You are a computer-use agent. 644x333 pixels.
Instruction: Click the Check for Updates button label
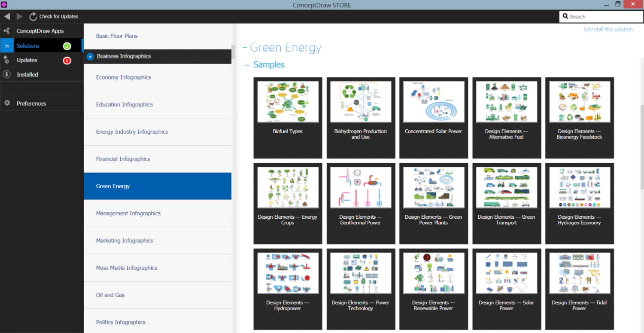point(59,16)
